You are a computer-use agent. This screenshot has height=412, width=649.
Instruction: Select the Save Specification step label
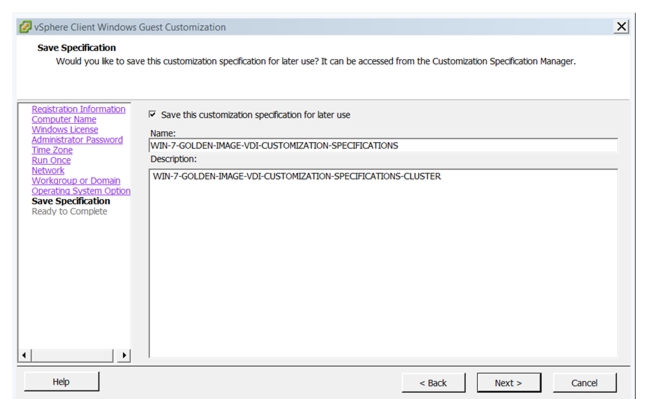(x=71, y=201)
